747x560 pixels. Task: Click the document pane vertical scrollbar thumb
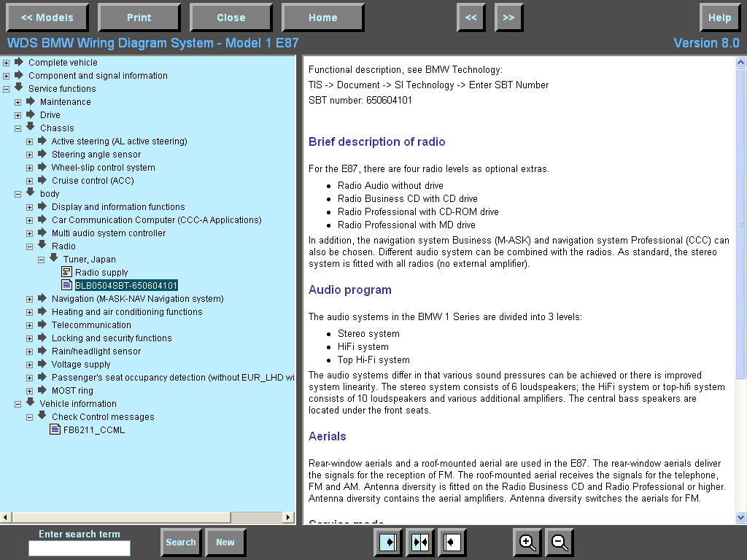[x=741, y=223]
